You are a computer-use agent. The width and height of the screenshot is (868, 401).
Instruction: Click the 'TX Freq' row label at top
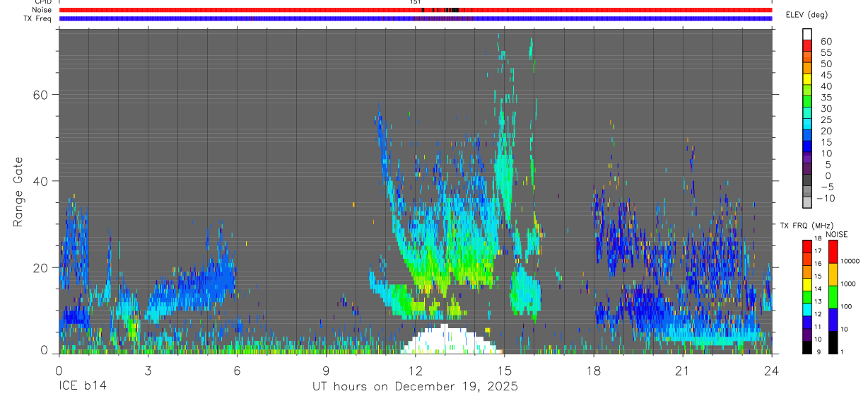pos(38,18)
